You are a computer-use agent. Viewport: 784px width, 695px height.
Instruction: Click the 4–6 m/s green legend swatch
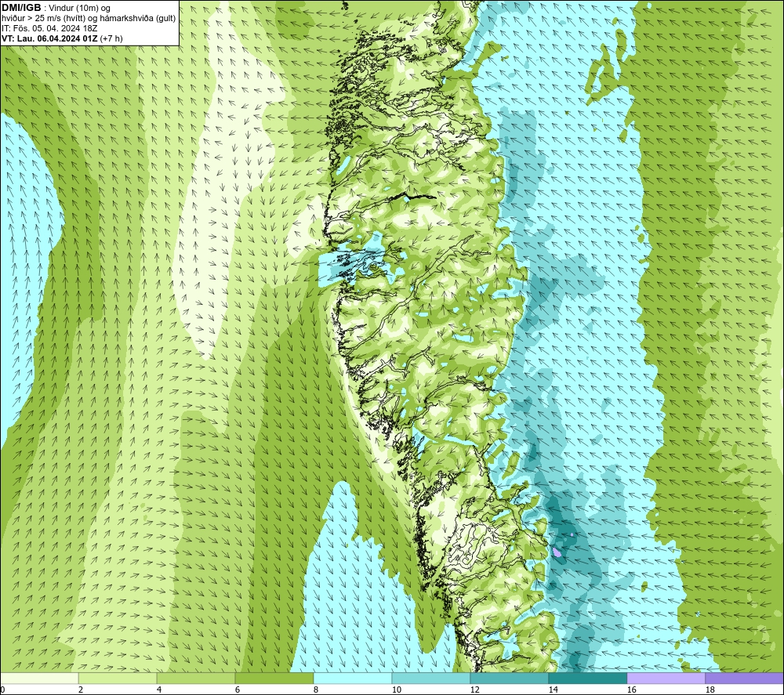tap(196, 678)
